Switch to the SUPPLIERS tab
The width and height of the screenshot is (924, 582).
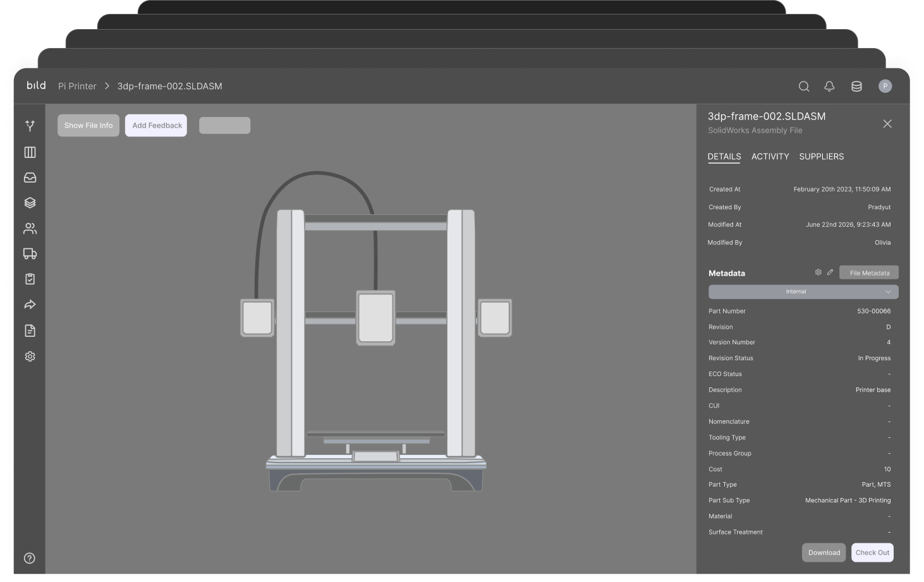point(822,157)
